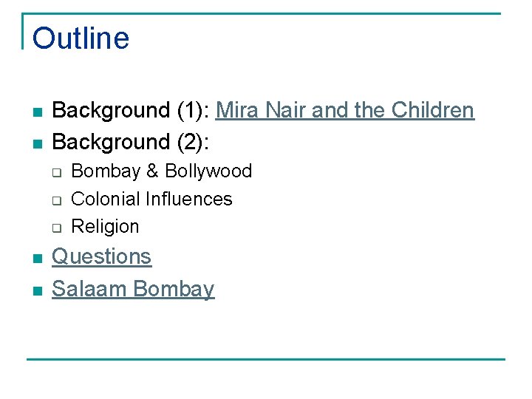
Task: Follow the Salaam Bombay hyperlink
Action: [133, 289]
